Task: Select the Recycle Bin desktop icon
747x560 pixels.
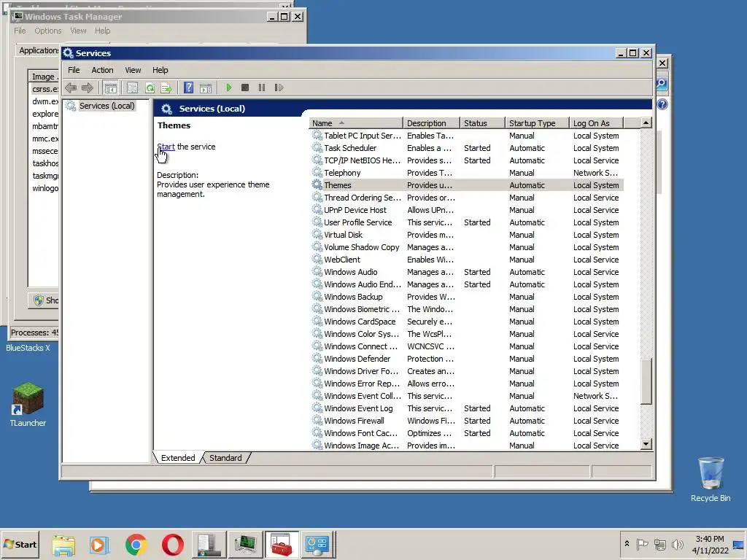Action: [x=711, y=479]
